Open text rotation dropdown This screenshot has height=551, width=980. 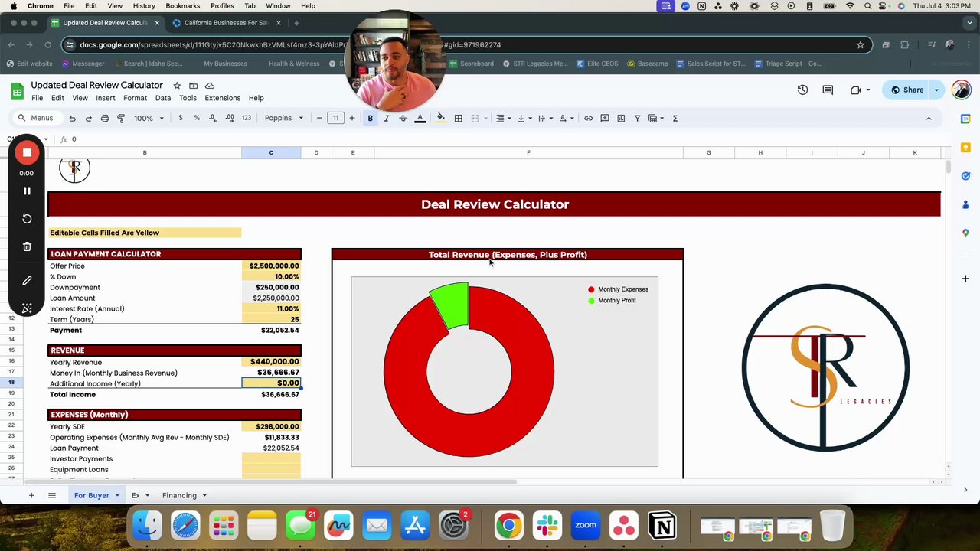(x=566, y=118)
